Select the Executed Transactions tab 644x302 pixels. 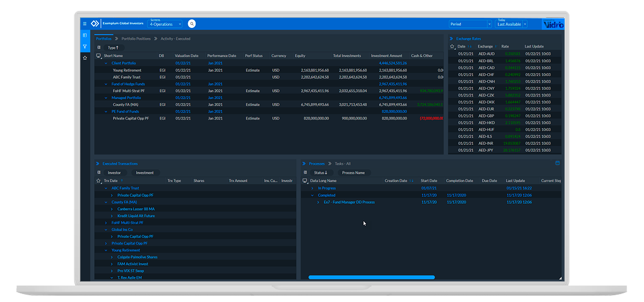(120, 163)
